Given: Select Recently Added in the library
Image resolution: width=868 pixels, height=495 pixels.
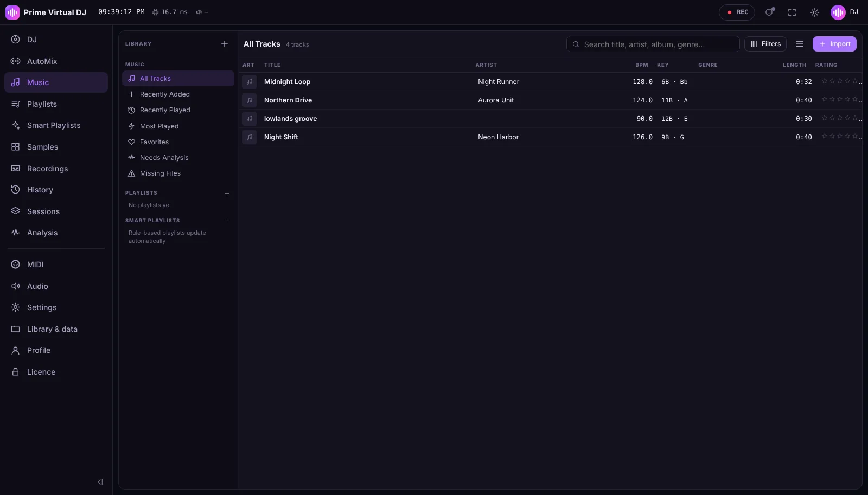Looking at the screenshot, I should pos(178,94).
